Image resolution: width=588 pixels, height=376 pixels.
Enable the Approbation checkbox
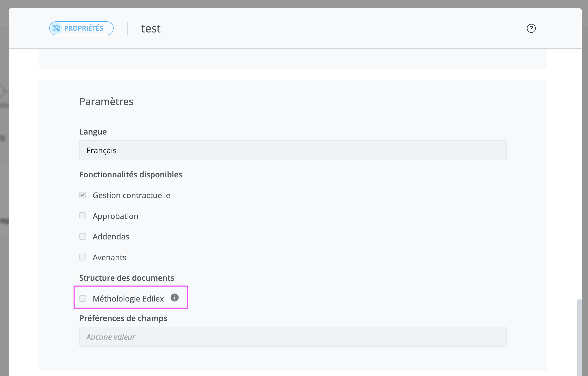pyautogui.click(x=83, y=216)
